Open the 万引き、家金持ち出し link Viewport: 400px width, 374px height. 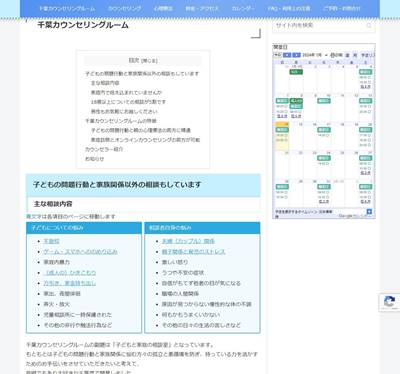point(70,283)
